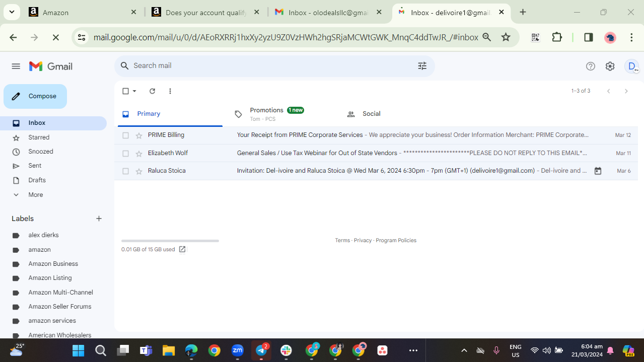The image size is (644, 362).
Task: Select the Raluca Stoica email checkbox
Action: 125,171
